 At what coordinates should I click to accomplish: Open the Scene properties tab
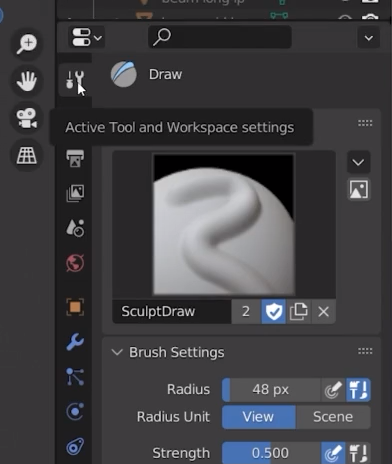point(75,228)
